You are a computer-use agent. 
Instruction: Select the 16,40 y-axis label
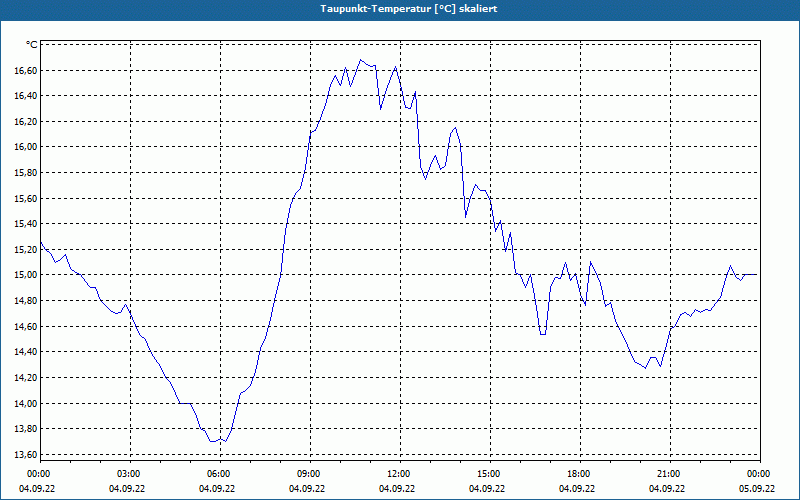tap(26, 96)
